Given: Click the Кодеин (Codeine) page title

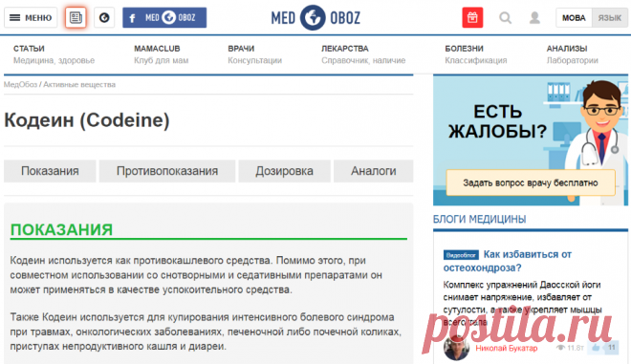Looking at the screenshot, I should pyautogui.click(x=86, y=119).
